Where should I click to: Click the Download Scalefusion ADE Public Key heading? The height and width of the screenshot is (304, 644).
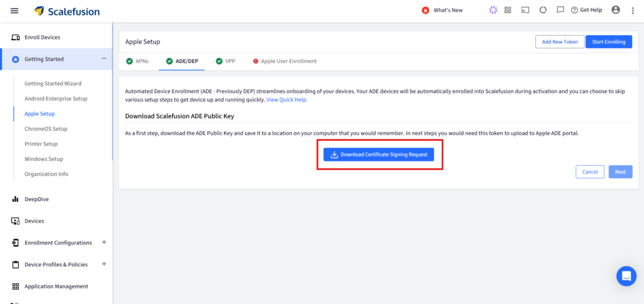[x=179, y=116]
